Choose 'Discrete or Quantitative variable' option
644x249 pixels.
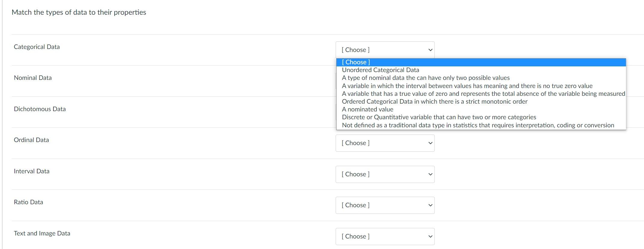click(x=481, y=117)
